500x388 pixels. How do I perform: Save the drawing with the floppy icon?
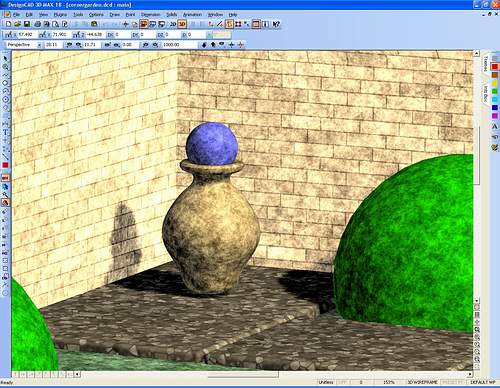27,24
